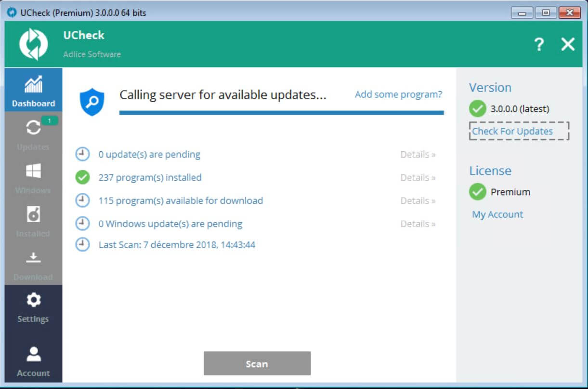The image size is (588, 389).
Task: Click the green Premium license checkmark icon
Action: [x=477, y=192]
